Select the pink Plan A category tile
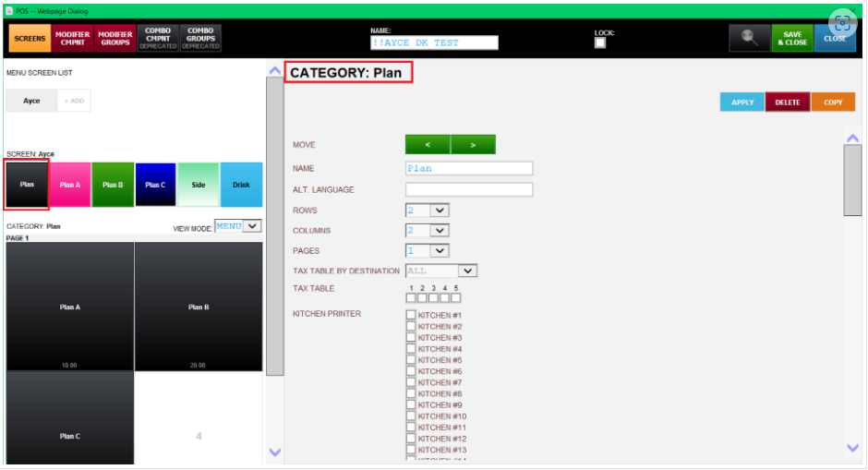This screenshot has width=868, height=470. coord(70,185)
